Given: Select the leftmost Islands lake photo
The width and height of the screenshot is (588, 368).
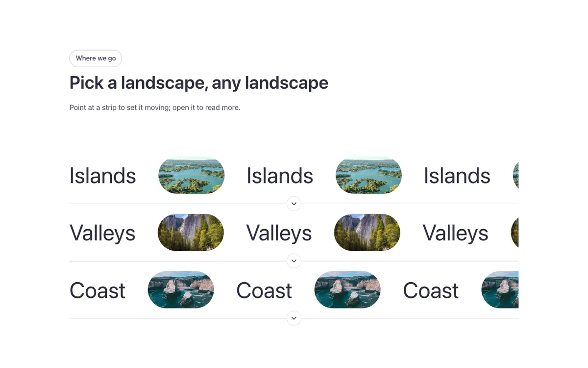Looking at the screenshot, I should [192, 175].
